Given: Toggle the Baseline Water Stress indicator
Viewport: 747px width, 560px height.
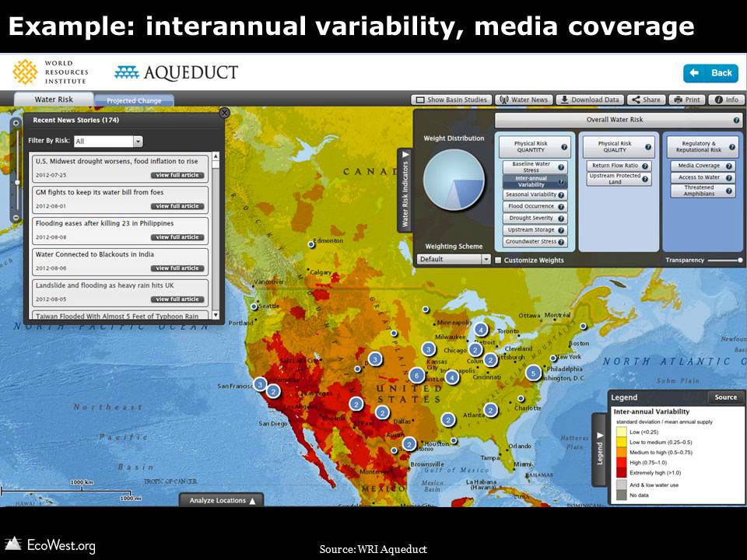Looking at the screenshot, I should (535, 167).
